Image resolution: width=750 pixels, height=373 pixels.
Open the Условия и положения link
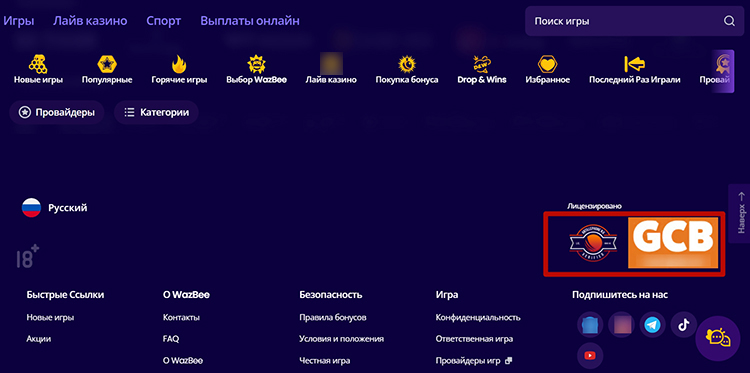click(342, 339)
